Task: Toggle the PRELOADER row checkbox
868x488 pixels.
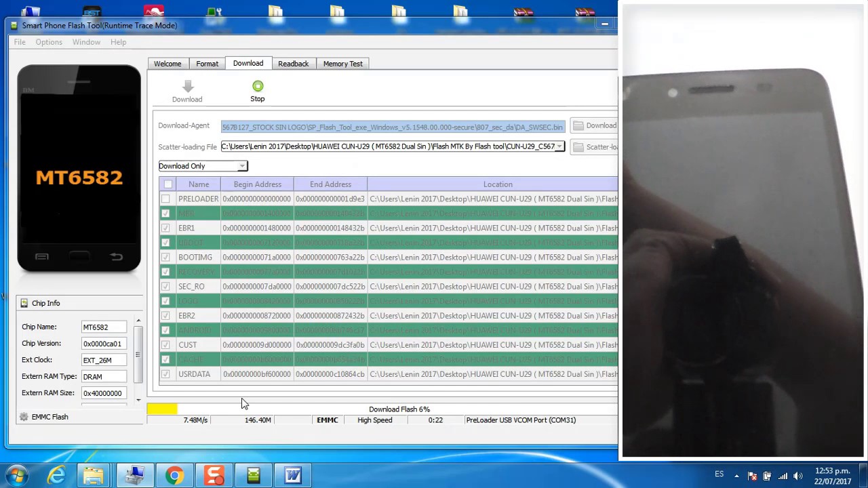Action: click(165, 199)
